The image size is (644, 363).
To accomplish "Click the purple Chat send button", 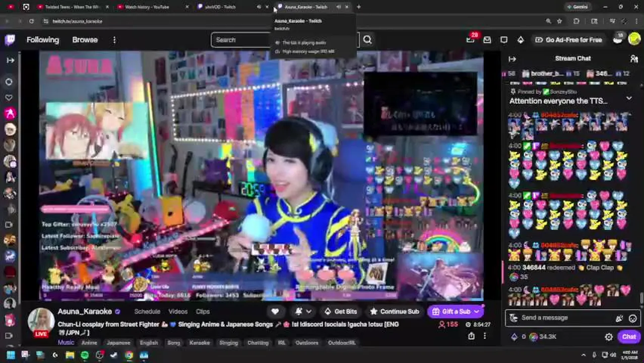I will tap(629, 337).
